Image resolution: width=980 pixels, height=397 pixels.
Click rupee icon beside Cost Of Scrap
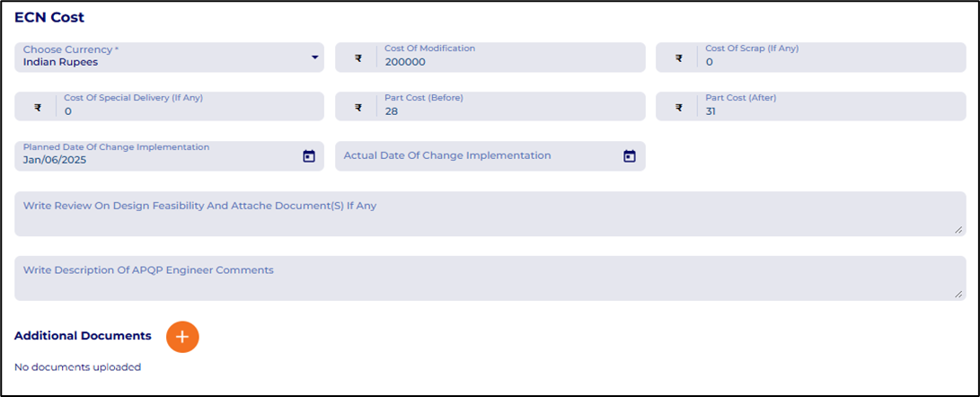(x=678, y=58)
